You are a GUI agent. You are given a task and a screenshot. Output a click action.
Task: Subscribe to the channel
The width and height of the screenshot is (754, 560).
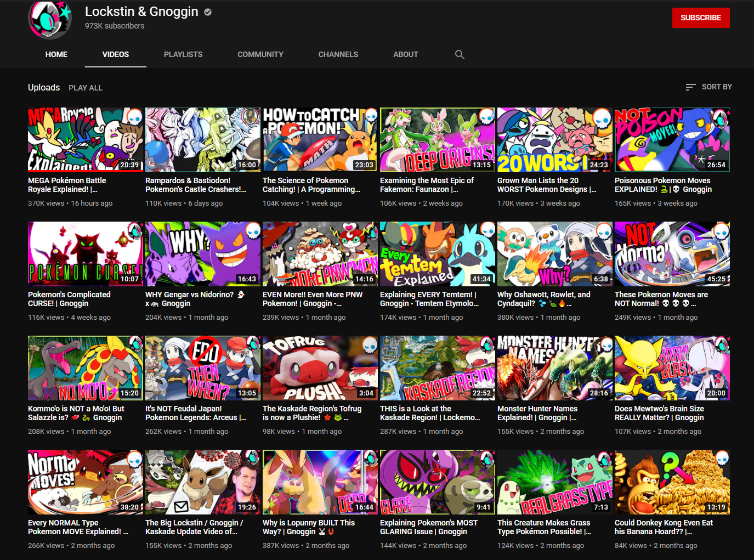click(x=701, y=18)
